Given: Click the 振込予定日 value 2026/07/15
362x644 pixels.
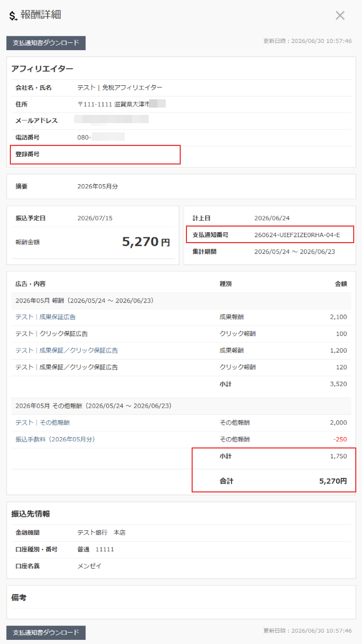Looking at the screenshot, I should click(95, 218).
